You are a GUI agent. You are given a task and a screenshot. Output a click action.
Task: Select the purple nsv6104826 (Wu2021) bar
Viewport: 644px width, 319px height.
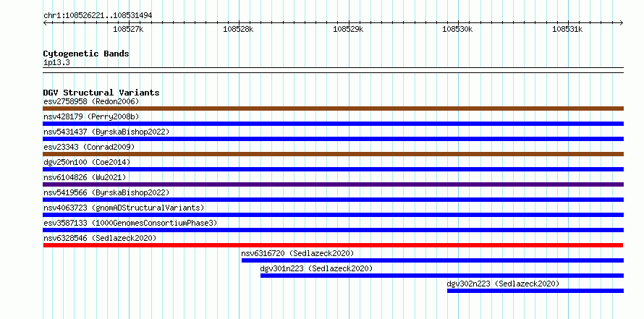(x=333, y=184)
